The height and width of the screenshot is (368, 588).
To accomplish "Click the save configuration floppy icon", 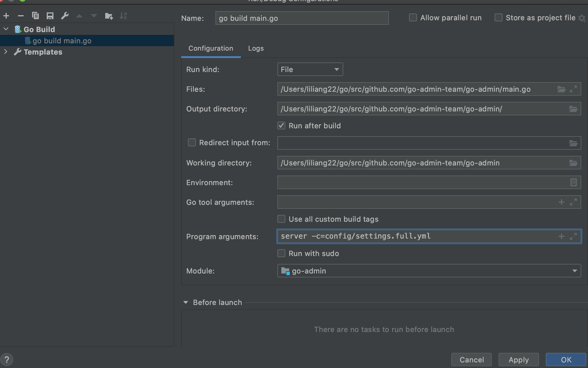I will point(50,16).
